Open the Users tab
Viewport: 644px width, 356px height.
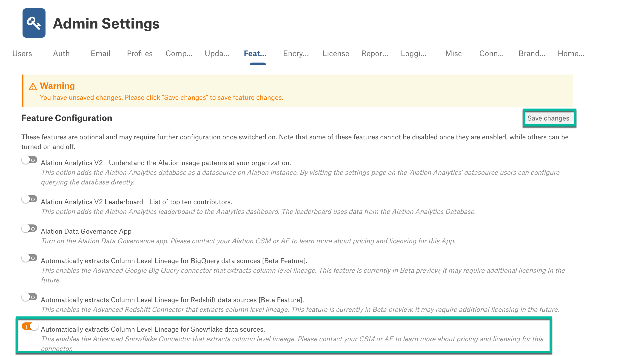click(22, 54)
